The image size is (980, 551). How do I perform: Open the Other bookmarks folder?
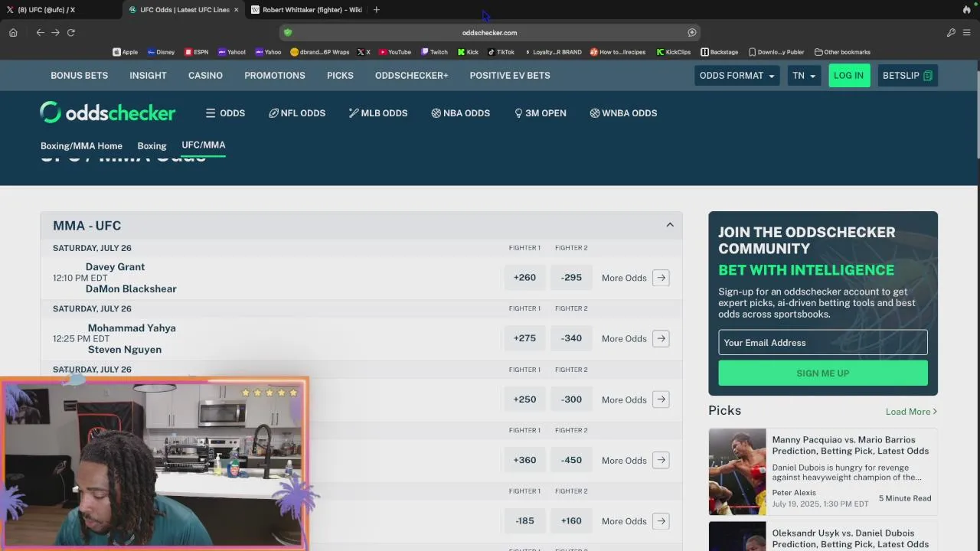(x=842, y=52)
